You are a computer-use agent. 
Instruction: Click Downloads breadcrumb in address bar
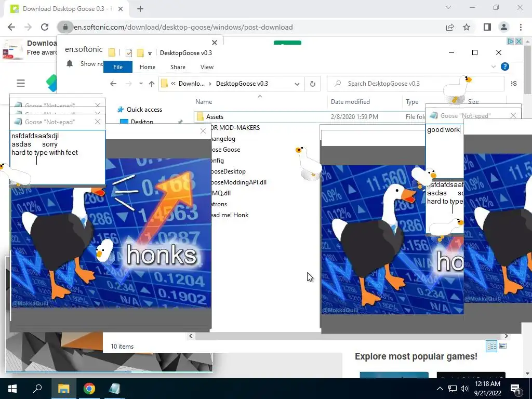[191, 84]
